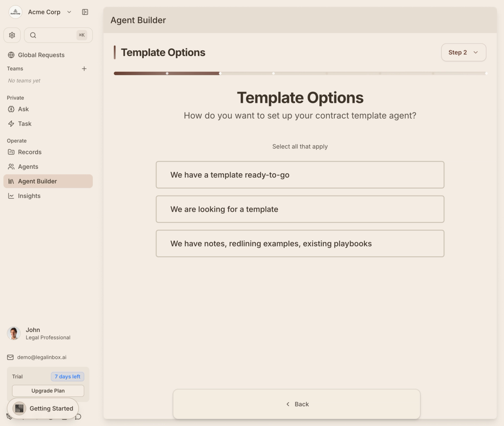This screenshot has width=504, height=426.
Task: Click the pen nib icon at sidebar bottom
Action: point(9,417)
